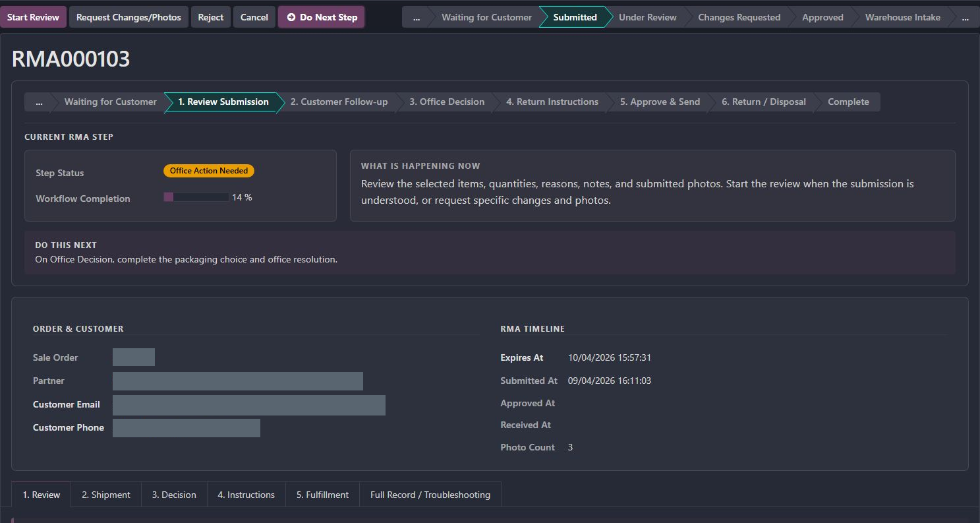Click the Start Review button
The height and width of the screenshot is (523, 980).
tap(33, 17)
